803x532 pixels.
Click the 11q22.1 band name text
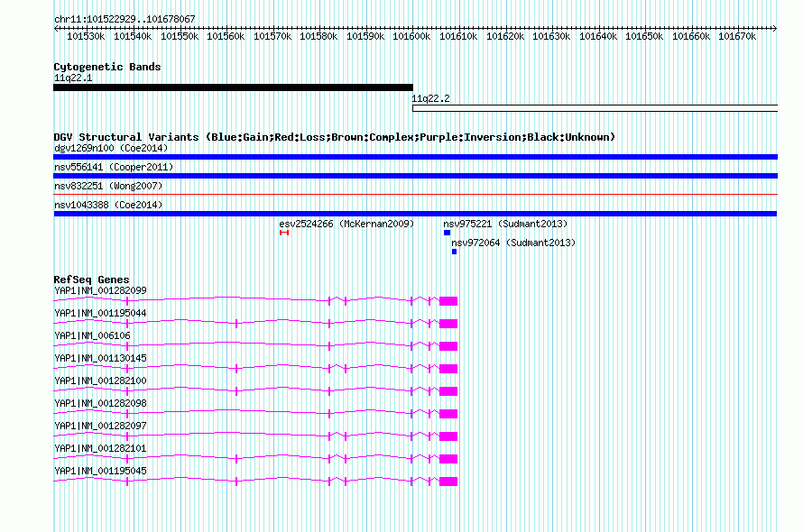73,78
